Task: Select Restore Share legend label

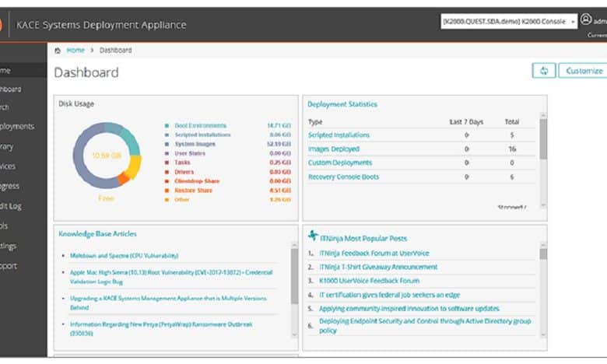Action: click(194, 191)
